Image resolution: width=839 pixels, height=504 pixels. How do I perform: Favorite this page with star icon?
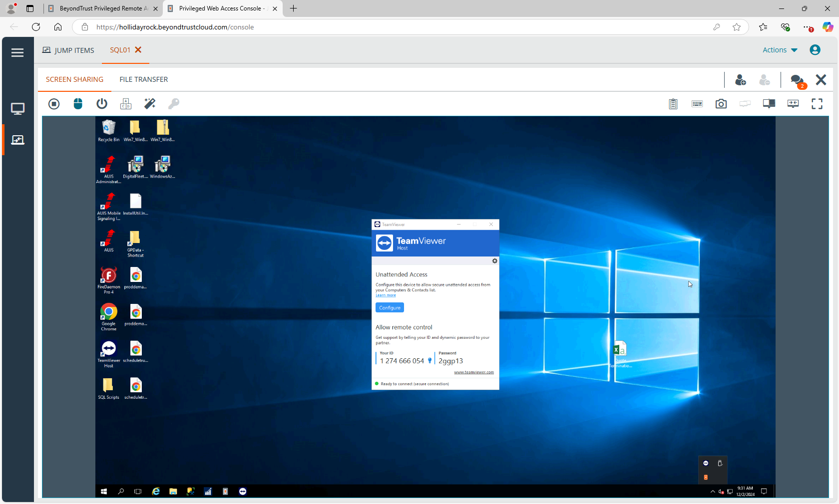(x=737, y=27)
